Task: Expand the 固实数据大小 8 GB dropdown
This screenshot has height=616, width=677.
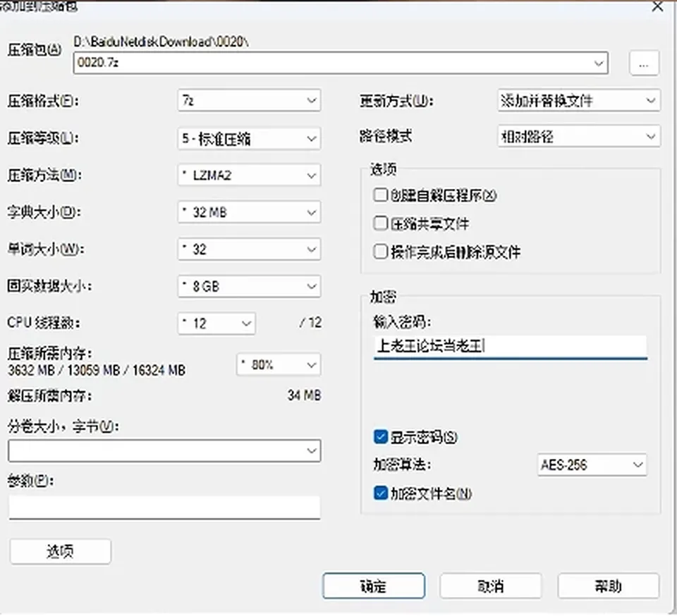Action: pyautogui.click(x=249, y=286)
